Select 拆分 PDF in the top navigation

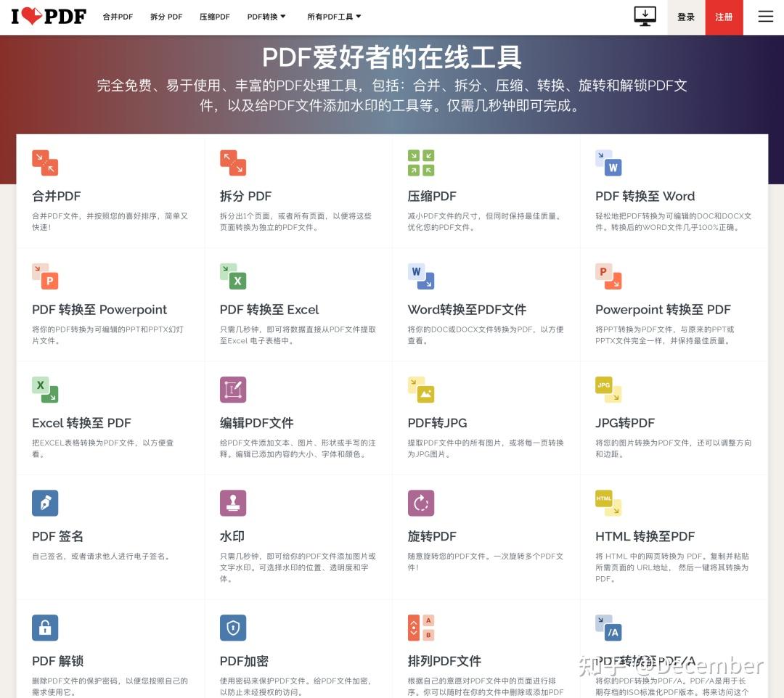[x=166, y=16]
